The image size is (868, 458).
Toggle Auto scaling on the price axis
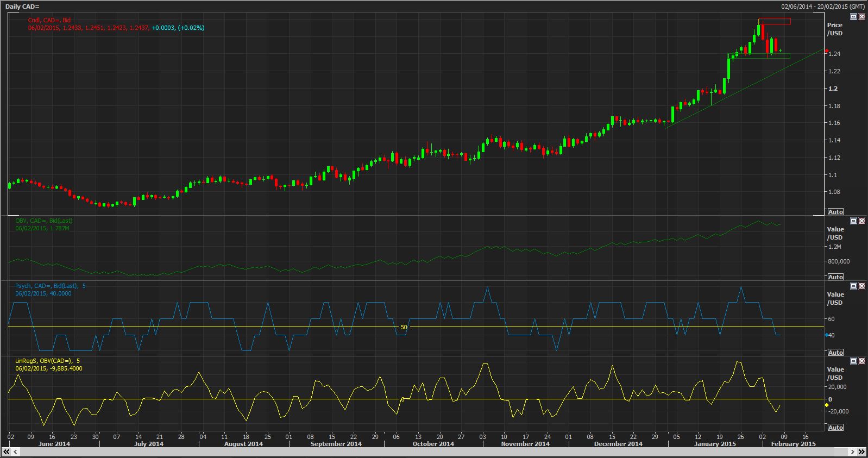(x=835, y=212)
